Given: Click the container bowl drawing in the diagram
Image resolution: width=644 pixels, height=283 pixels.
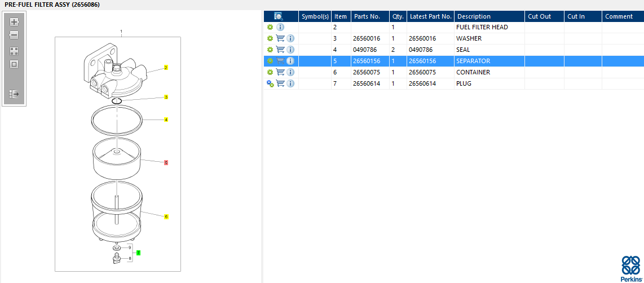Looking at the screenshot, I should (x=117, y=211).
